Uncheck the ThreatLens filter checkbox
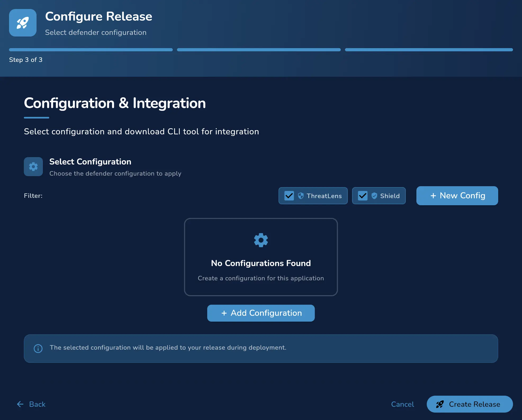This screenshot has width=522, height=420. click(289, 196)
